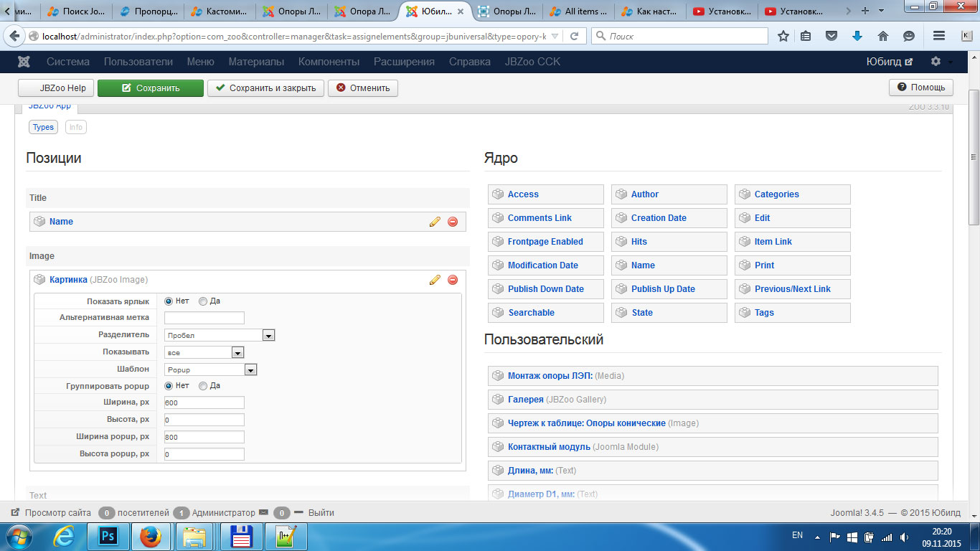This screenshot has height=551, width=980.
Task: Select 'Да' for Группировать popup
Action: 203,386
